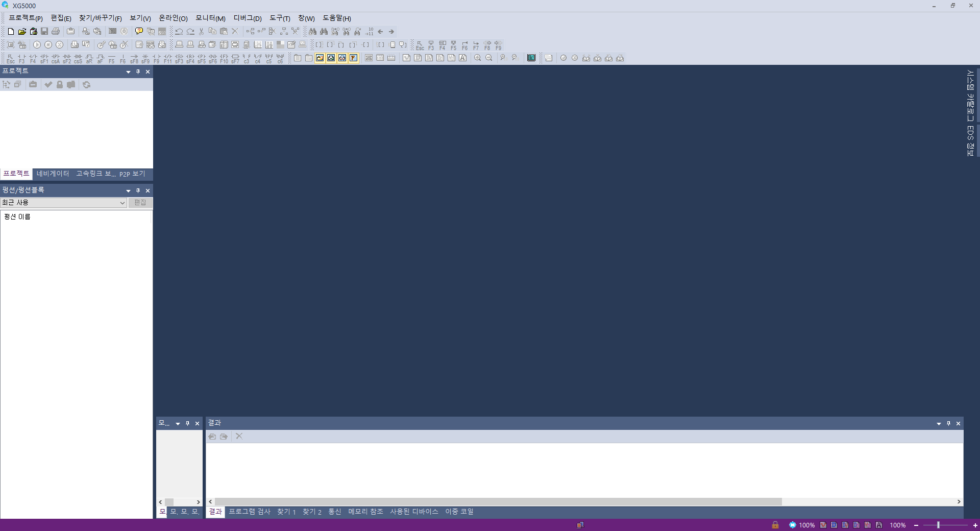Click the 결과 scrollbar right arrow

tap(959, 502)
